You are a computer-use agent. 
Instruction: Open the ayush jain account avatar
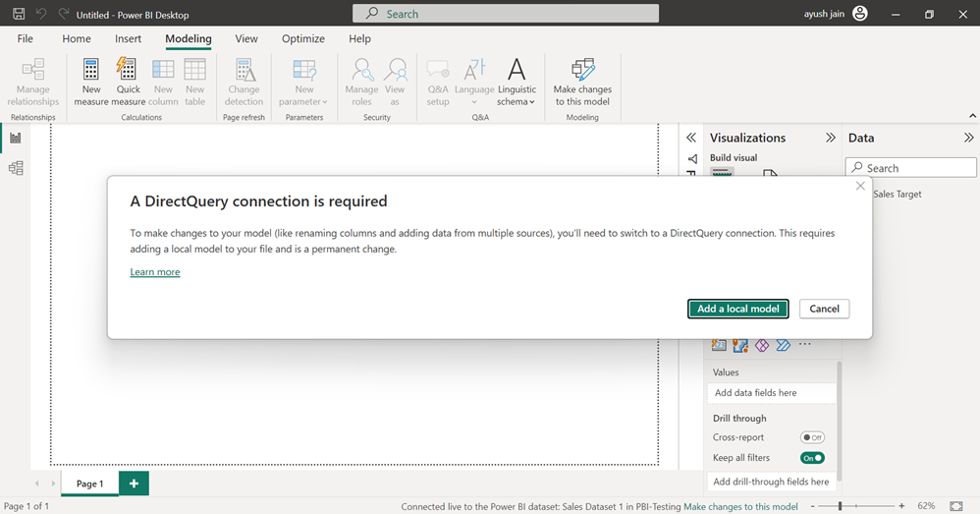860,14
